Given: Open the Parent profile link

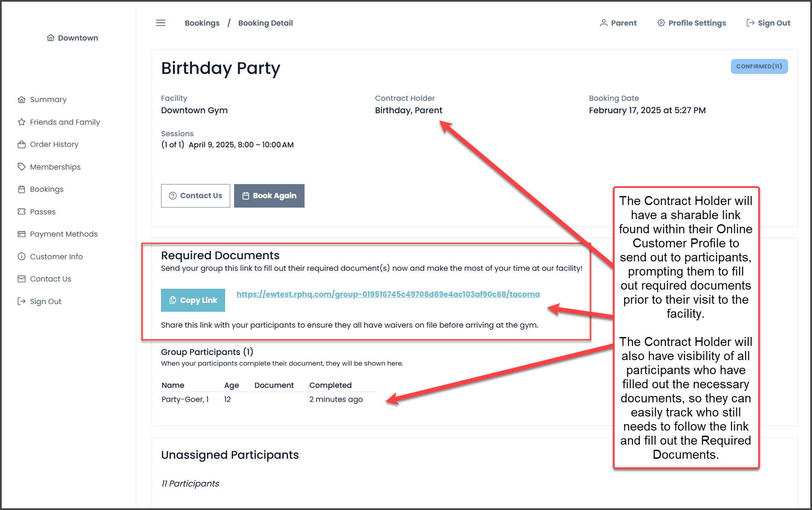Looking at the screenshot, I should (x=618, y=23).
